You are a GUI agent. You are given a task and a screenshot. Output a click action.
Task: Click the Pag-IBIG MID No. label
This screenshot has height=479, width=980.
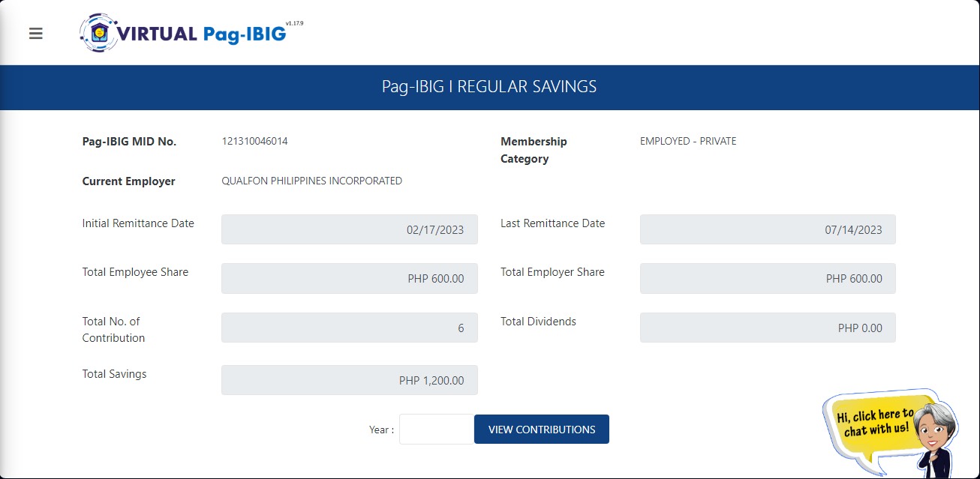[129, 141]
